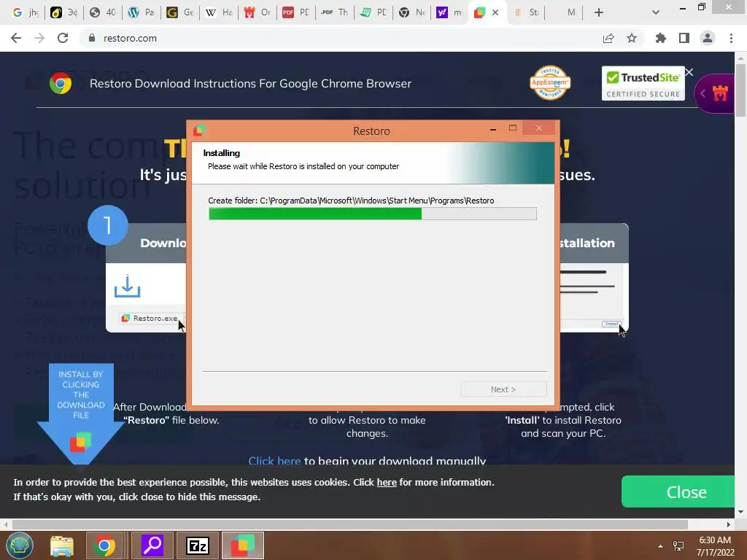The image size is (747, 560).
Task: Click the Restoro.exe file chip
Action: tap(150, 318)
